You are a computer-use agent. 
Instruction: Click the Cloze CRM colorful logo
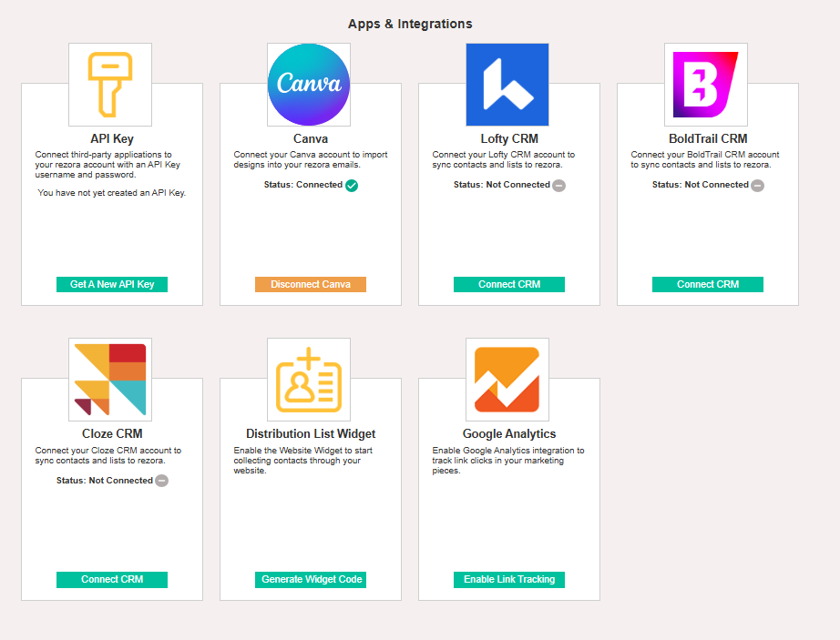click(x=110, y=380)
